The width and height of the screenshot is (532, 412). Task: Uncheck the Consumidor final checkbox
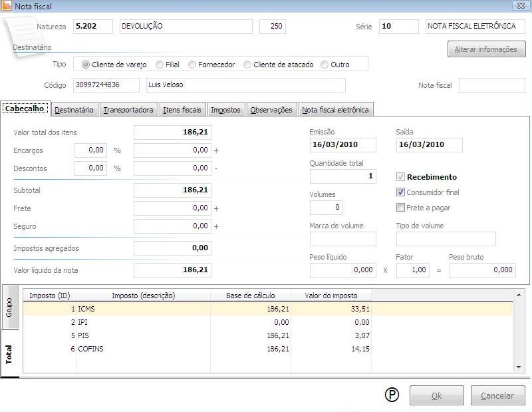pyautogui.click(x=400, y=192)
